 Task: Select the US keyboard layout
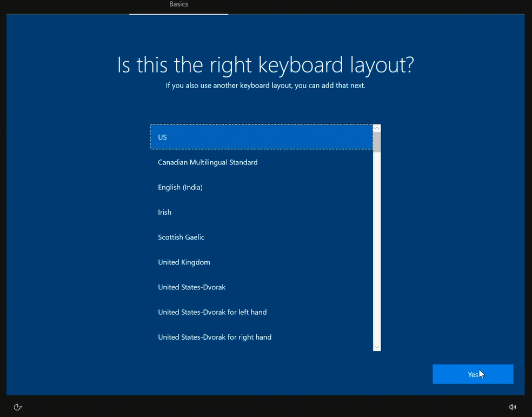pyautogui.click(x=262, y=137)
